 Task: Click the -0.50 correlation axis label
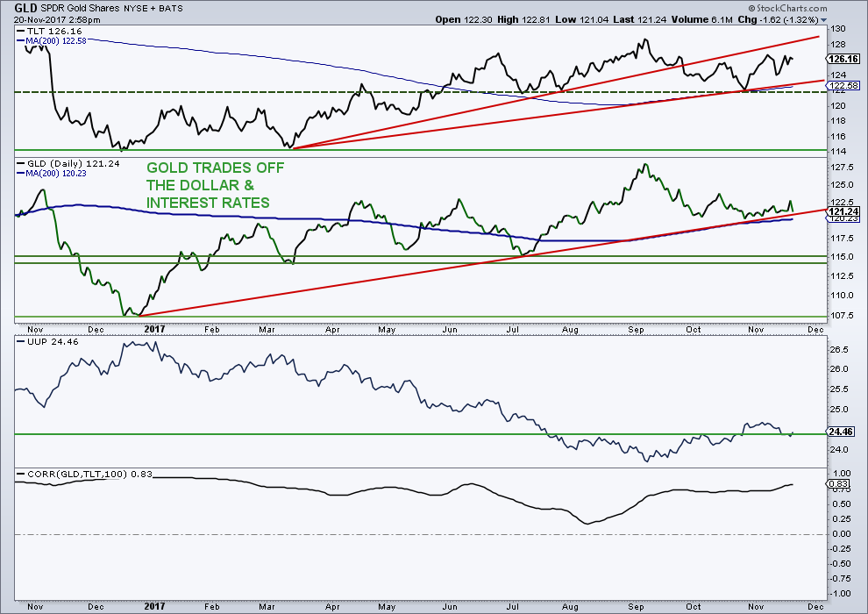[840, 564]
